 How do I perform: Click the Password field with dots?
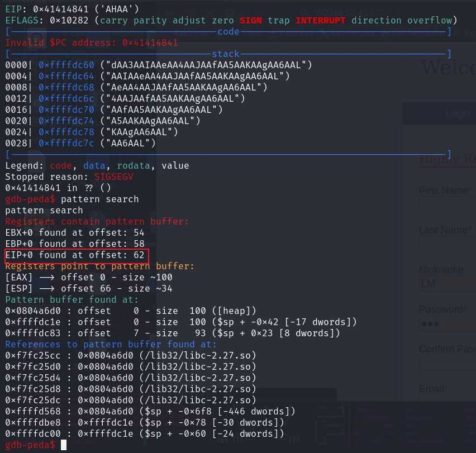(x=448, y=323)
